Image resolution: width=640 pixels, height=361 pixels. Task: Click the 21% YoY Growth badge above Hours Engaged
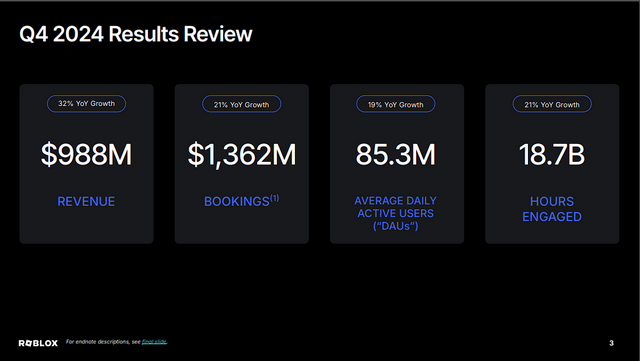point(552,104)
